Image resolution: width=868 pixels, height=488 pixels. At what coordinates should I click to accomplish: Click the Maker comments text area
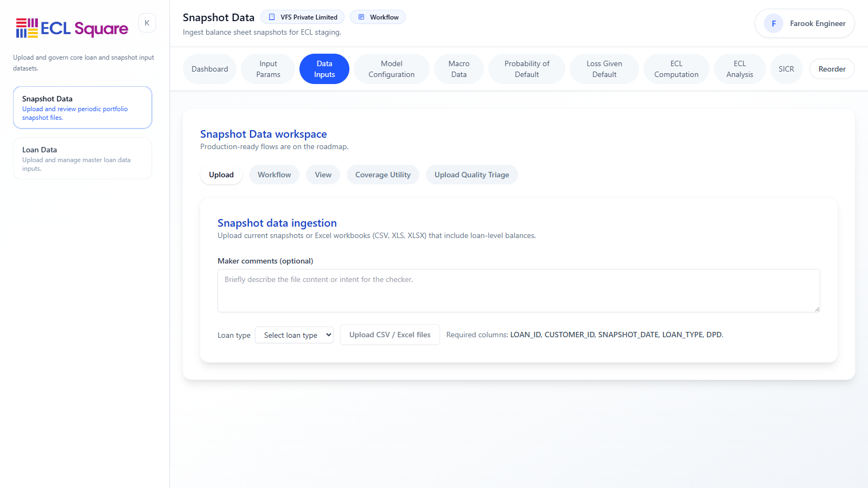click(519, 291)
